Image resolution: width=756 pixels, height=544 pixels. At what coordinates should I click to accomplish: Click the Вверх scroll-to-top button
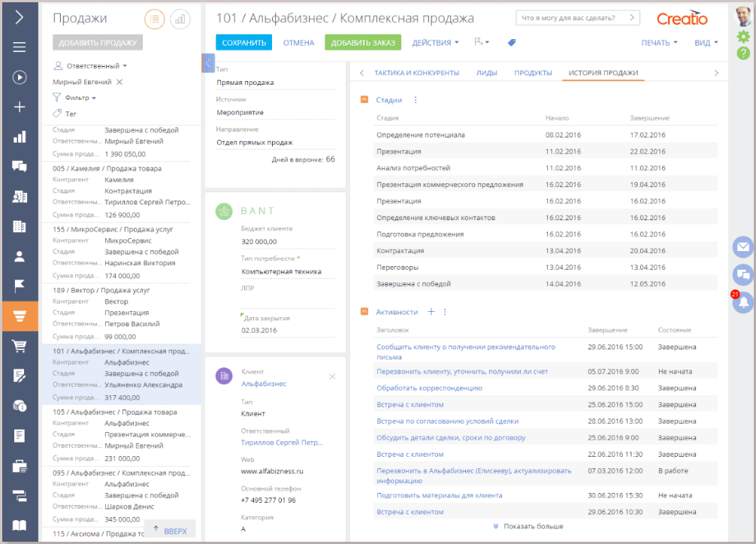(x=170, y=530)
